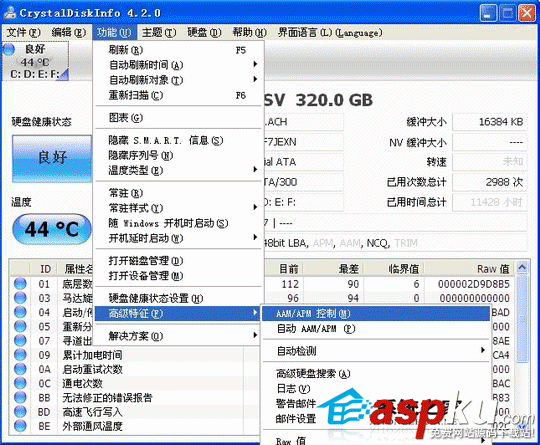Click the Raw 值 column header

[469, 269]
